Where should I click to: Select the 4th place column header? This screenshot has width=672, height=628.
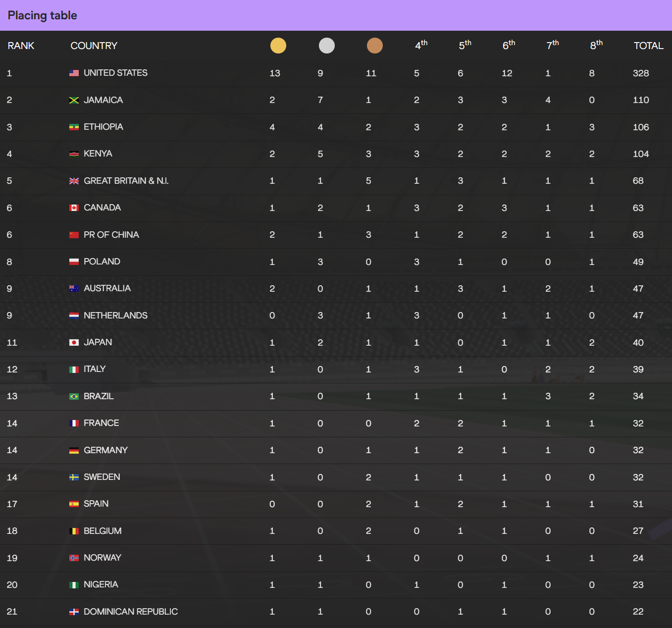tap(421, 45)
